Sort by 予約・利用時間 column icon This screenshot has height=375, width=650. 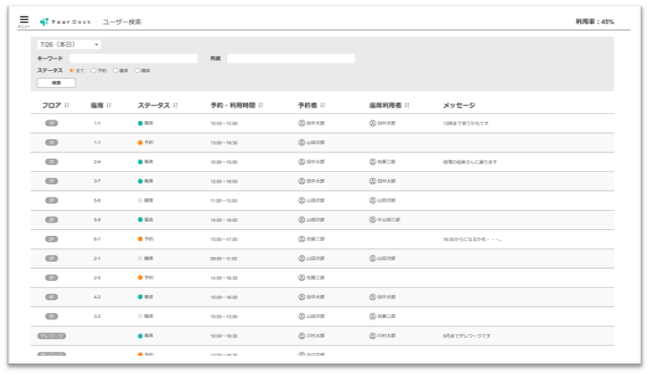(x=260, y=105)
